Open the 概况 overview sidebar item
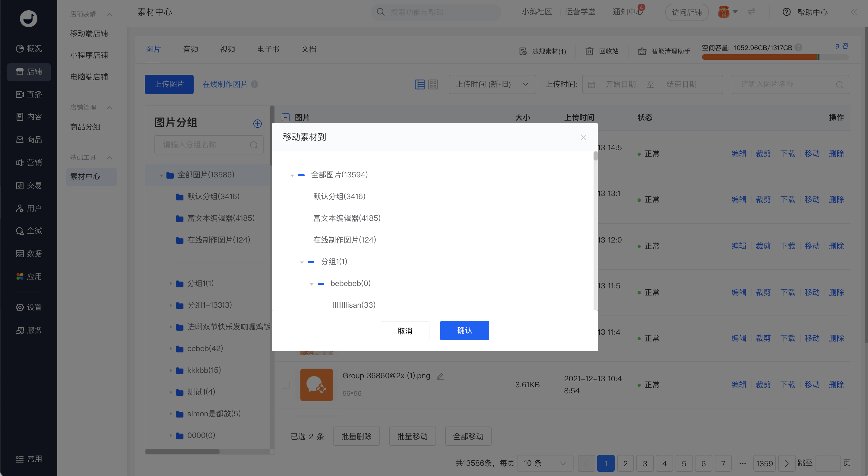This screenshot has height=476, width=868. pos(29,49)
